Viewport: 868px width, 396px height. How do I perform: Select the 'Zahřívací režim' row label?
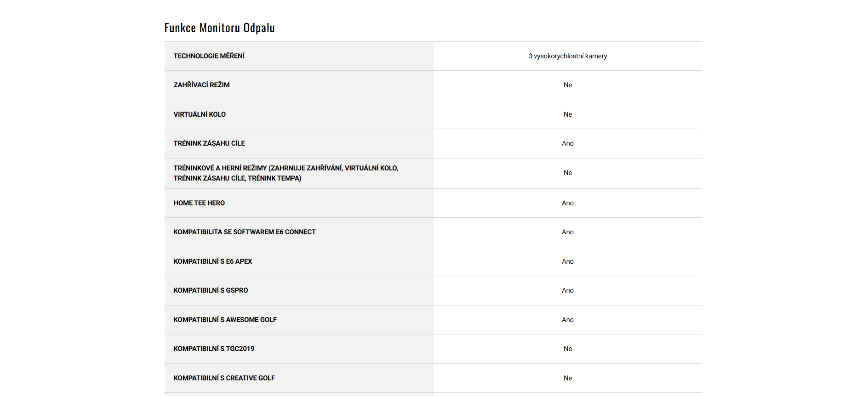pos(201,85)
